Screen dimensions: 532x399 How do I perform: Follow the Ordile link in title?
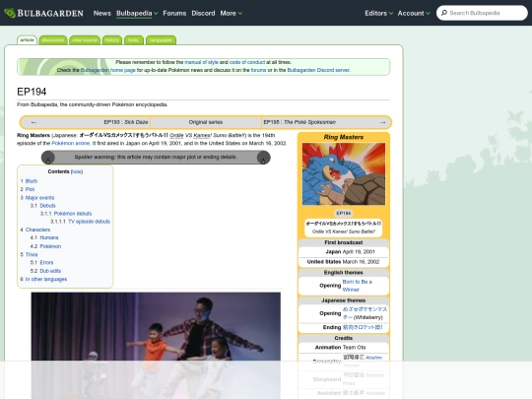tap(176, 135)
